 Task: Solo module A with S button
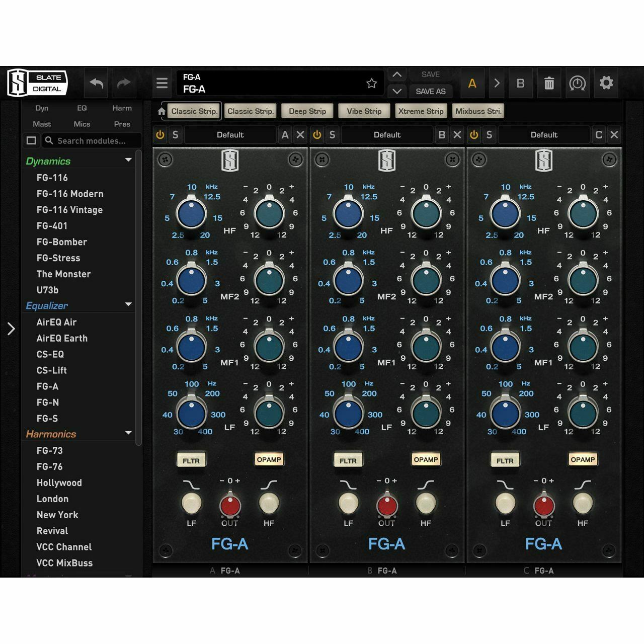[x=175, y=135]
